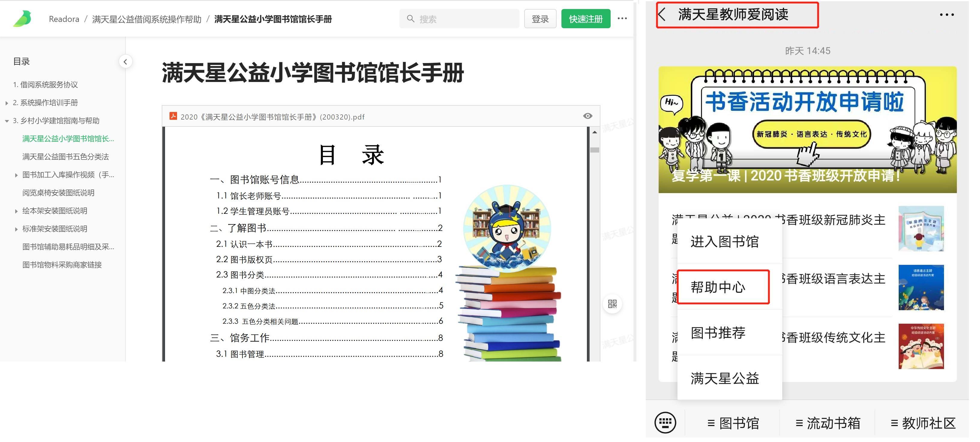The width and height of the screenshot is (980, 442).
Task: Open the 流动书箱 bottom menu
Action: pos(828,422)
